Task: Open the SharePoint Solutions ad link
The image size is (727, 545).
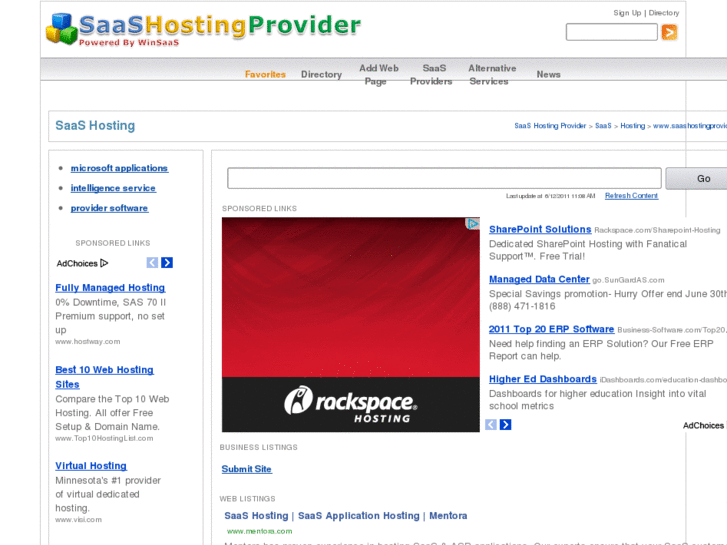Action: pyautogui.click(x=540, y=229)
